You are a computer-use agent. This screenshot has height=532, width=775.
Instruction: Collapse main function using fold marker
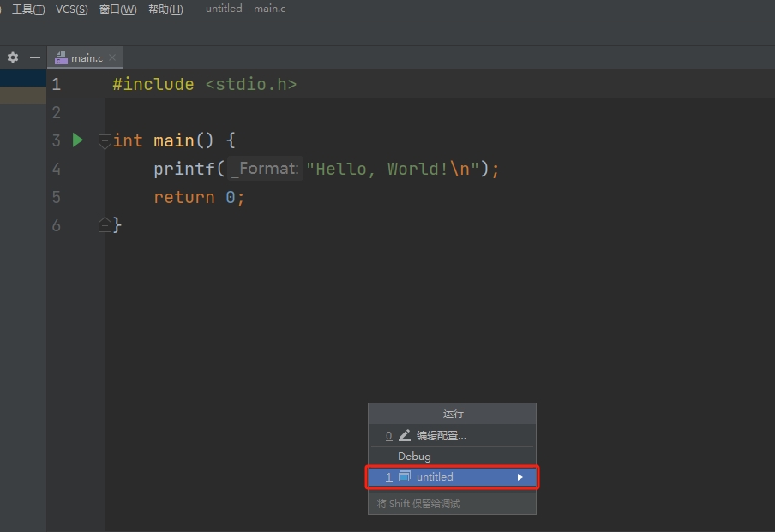click(x=105, y=140)
